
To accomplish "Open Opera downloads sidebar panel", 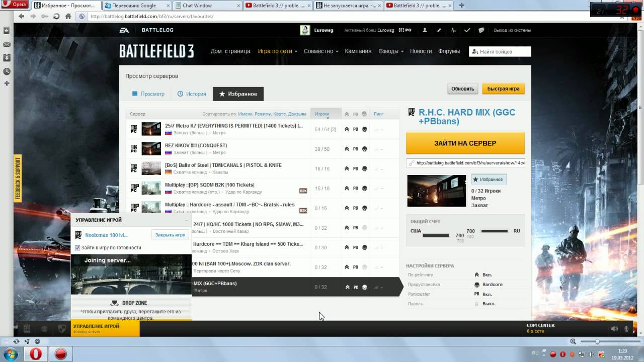I will (7, 58).
